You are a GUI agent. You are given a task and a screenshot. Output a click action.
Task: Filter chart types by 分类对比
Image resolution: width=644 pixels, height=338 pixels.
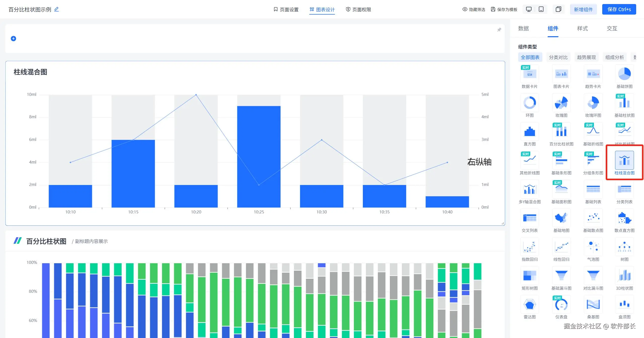pyautogui.click(x=558, y=57)
